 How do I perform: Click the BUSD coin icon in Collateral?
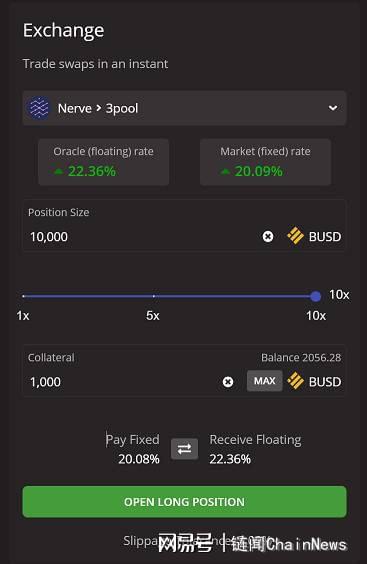pyautogui.click(x=295, y=381)
